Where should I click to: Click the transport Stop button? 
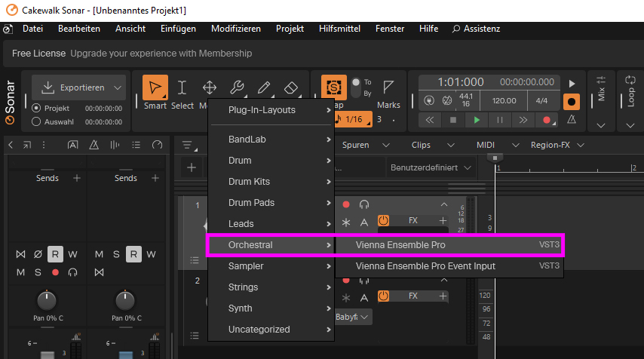[453, 120]
